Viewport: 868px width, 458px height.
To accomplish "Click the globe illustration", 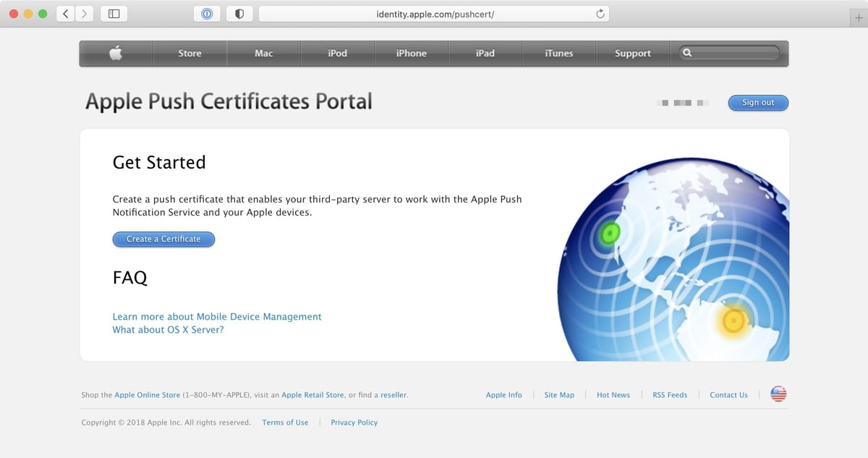I will tap(673, 260).
